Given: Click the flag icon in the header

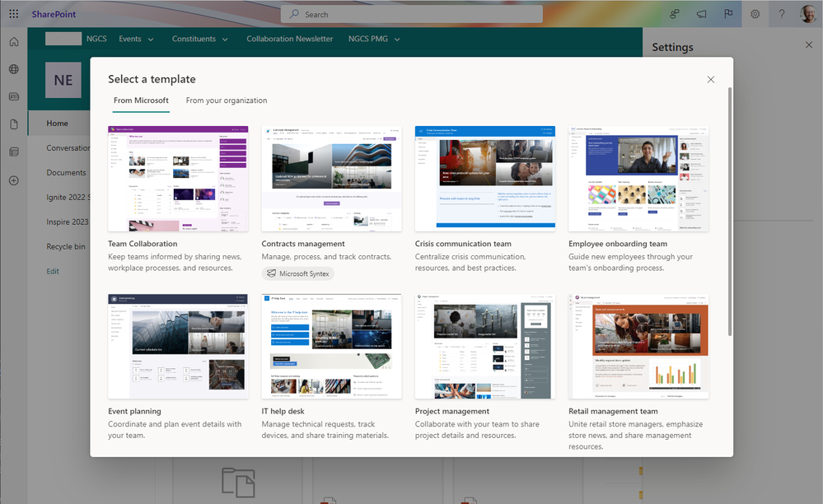Looking at the screenshot, I should click(x=728, y=14).
